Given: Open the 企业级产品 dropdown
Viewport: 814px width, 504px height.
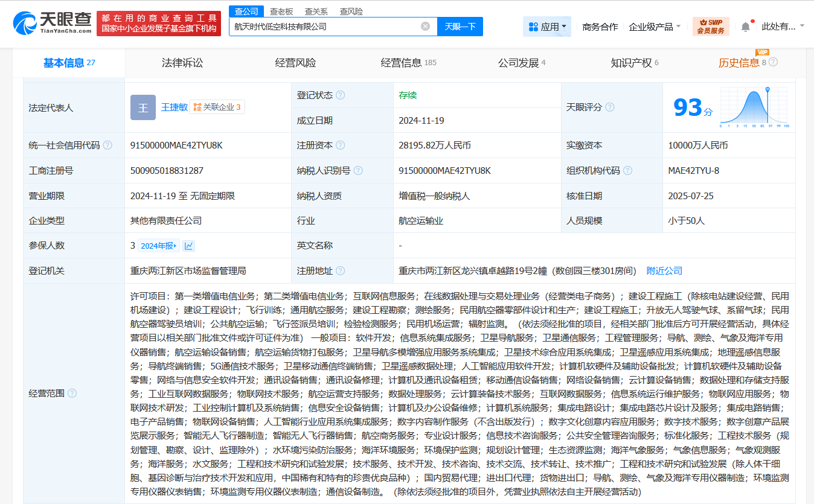Looking at the screenshot, I should 655,27.
